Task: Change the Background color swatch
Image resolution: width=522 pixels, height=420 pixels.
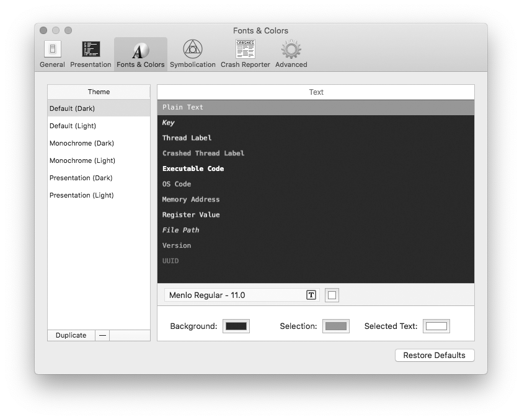Action: [x=236, y=326]
